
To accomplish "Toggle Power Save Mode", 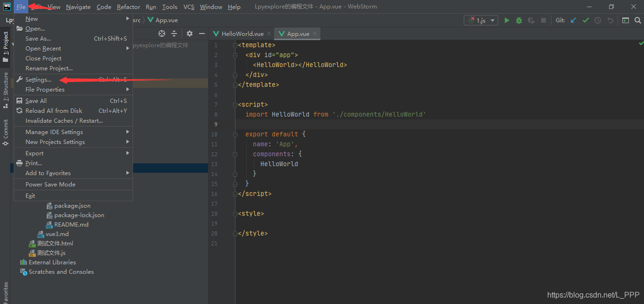I will (x=73, y=185).
